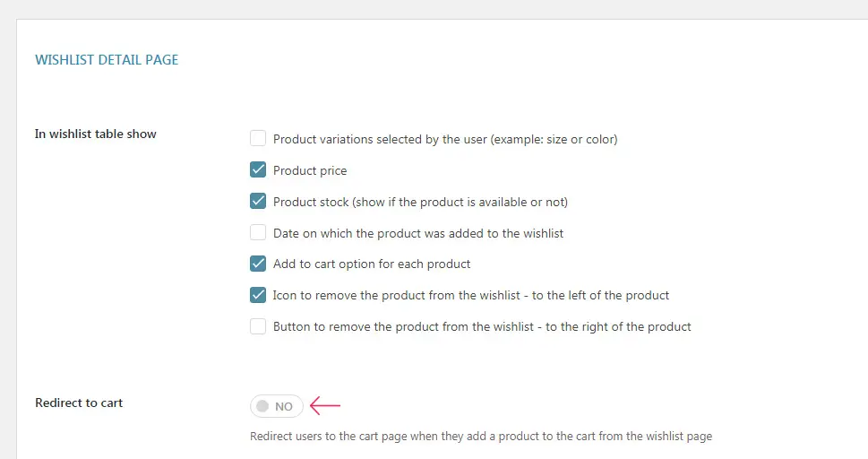The image size is (868, 459).
Task: Enable the date added to wishlist checkbox
Action: coord(258,232)
